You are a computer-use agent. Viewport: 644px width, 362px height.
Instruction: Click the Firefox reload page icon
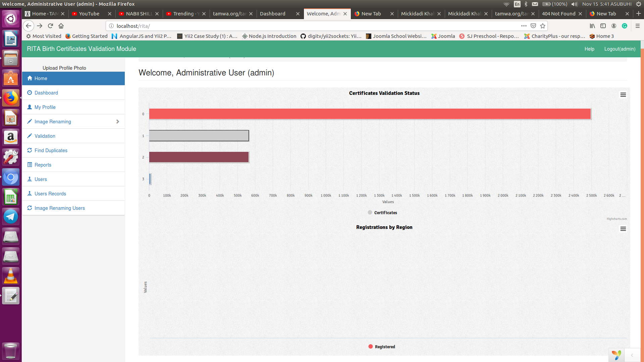(x=50, y=26)
